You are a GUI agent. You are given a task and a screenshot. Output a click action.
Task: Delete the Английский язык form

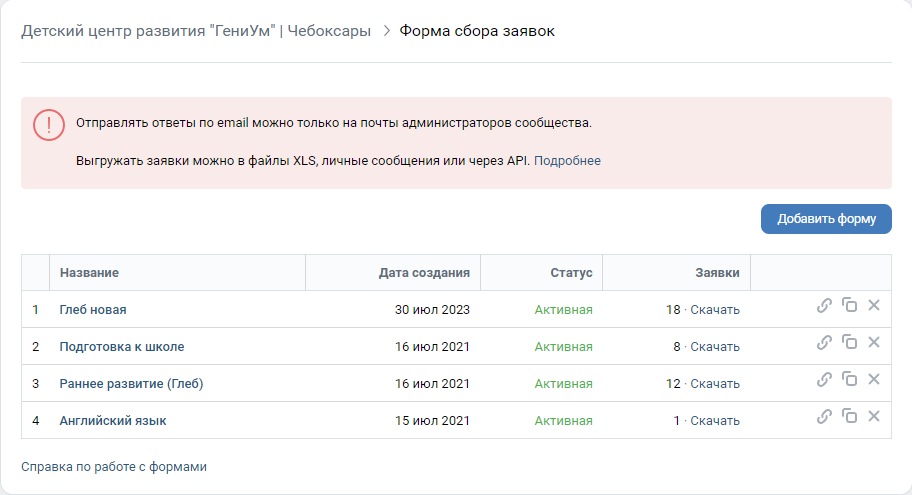[874, 416]
